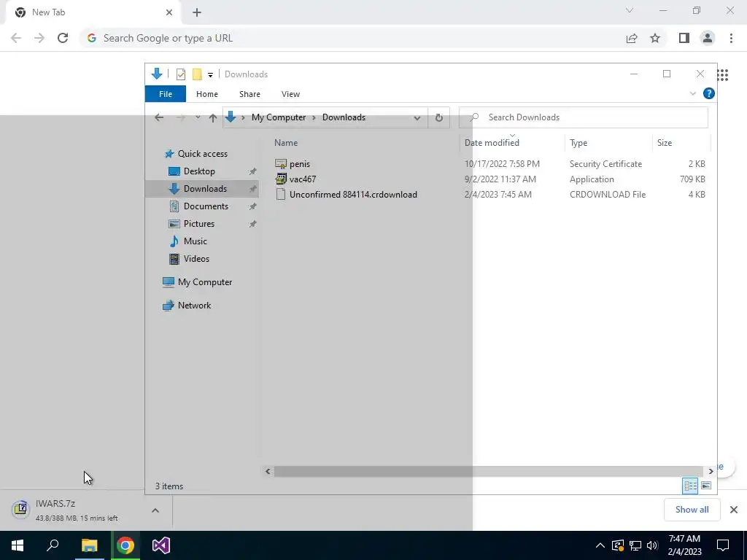
Task: Bookmark this tab with the star icon
Action: (655, 38)
